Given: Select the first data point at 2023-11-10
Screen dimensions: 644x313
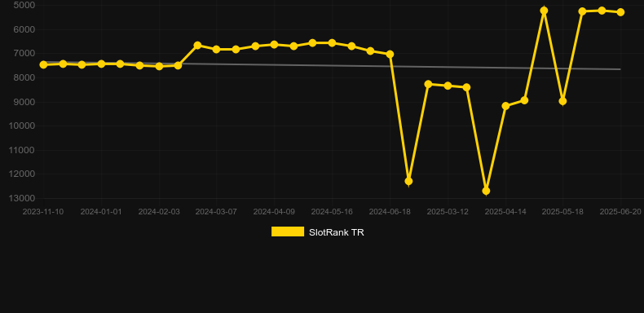Looking at the screenshot, I should coord(43,64).
